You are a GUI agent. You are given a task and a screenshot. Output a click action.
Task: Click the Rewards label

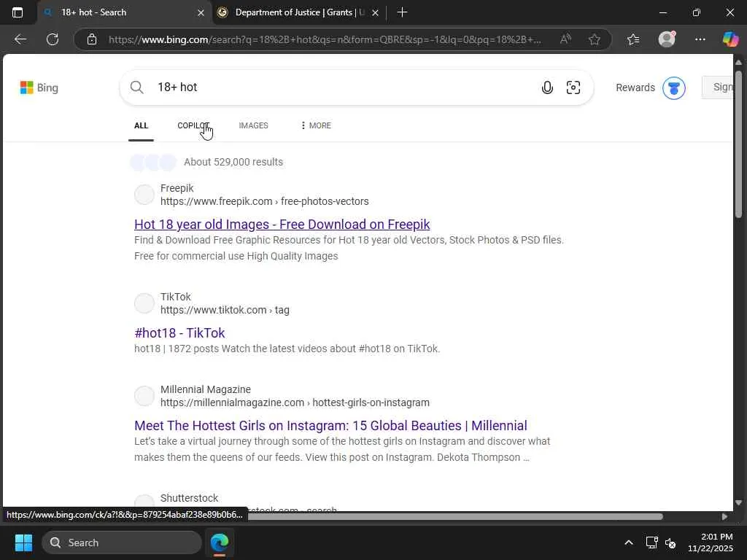(x=635, y=87)
